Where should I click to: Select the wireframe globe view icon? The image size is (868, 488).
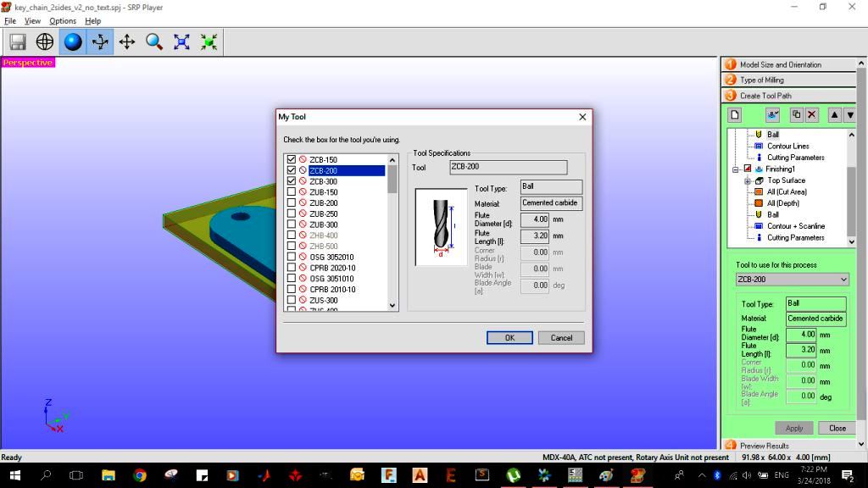point(45,42)
